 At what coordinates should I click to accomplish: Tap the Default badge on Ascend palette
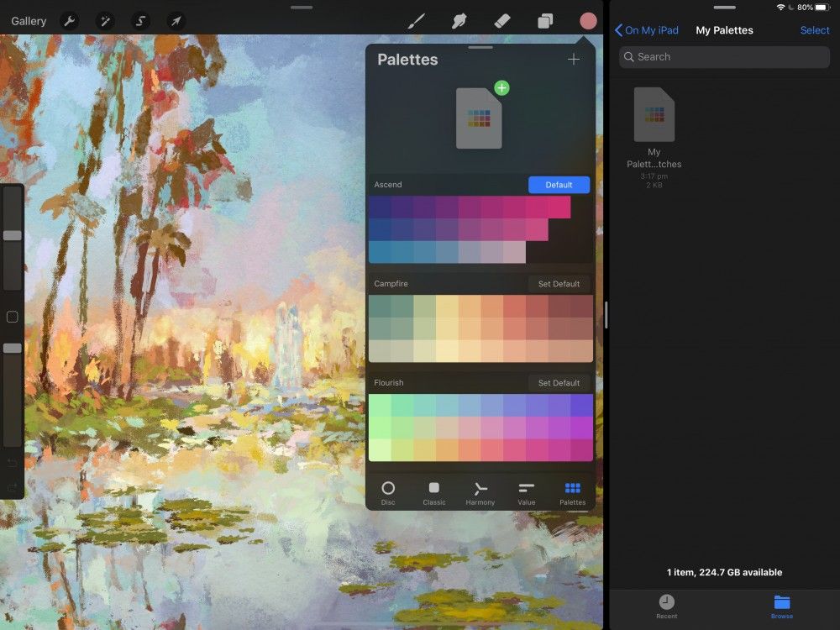[x=559, y=184]
